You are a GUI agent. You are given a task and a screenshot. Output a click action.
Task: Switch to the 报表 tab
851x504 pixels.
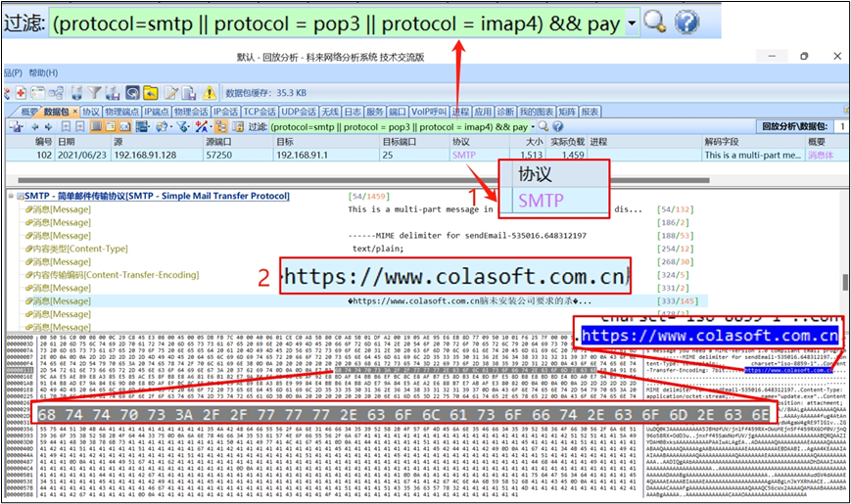[x=590, y=112]
